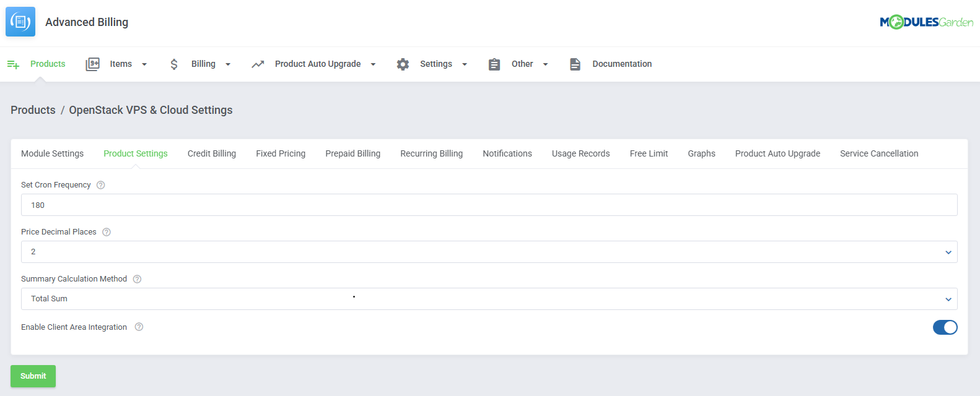The image size is (980, 396).
Task: Switch to the Usage Records tab
Action: point(581,153)
